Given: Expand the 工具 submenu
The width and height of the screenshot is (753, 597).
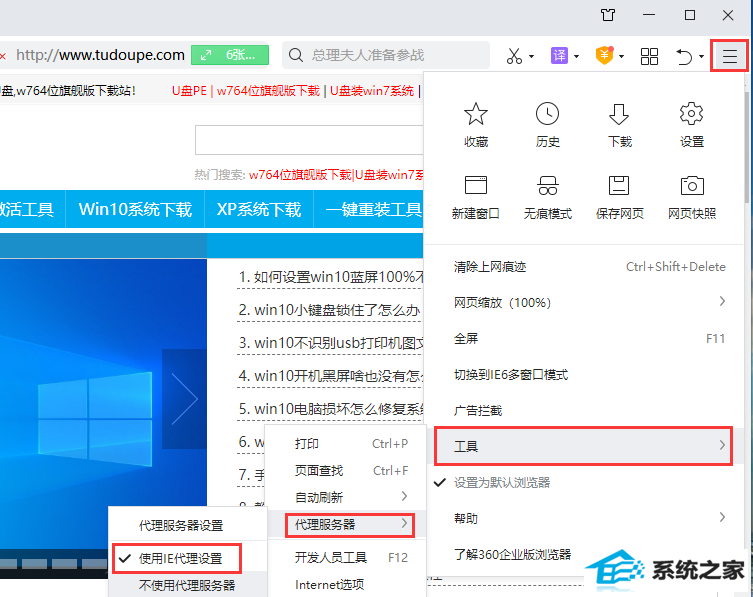Looking at the screenshot, I should pyautogui.click(x=583, y=446).
